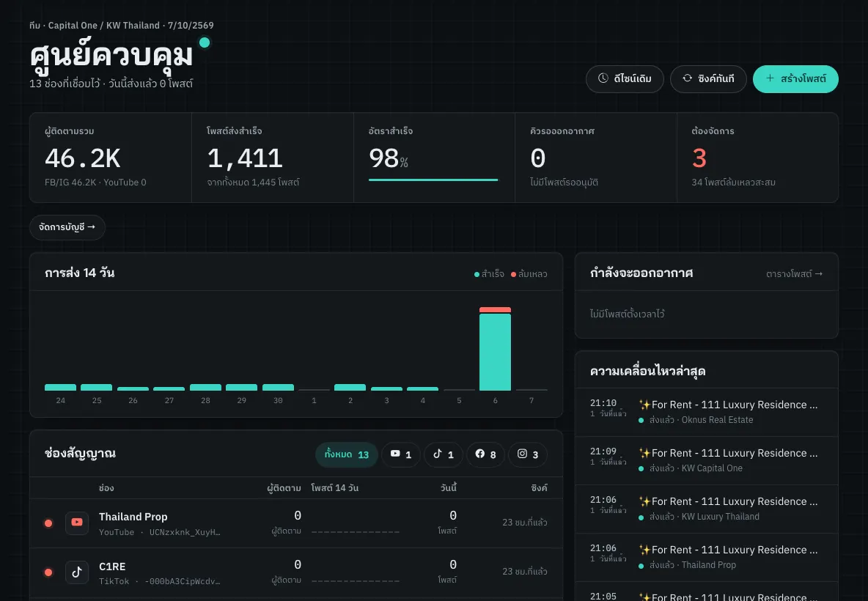Open the 21:09 KW Capital One activity
The width and height of the screenshot is (868, 601).
(707, 461)
